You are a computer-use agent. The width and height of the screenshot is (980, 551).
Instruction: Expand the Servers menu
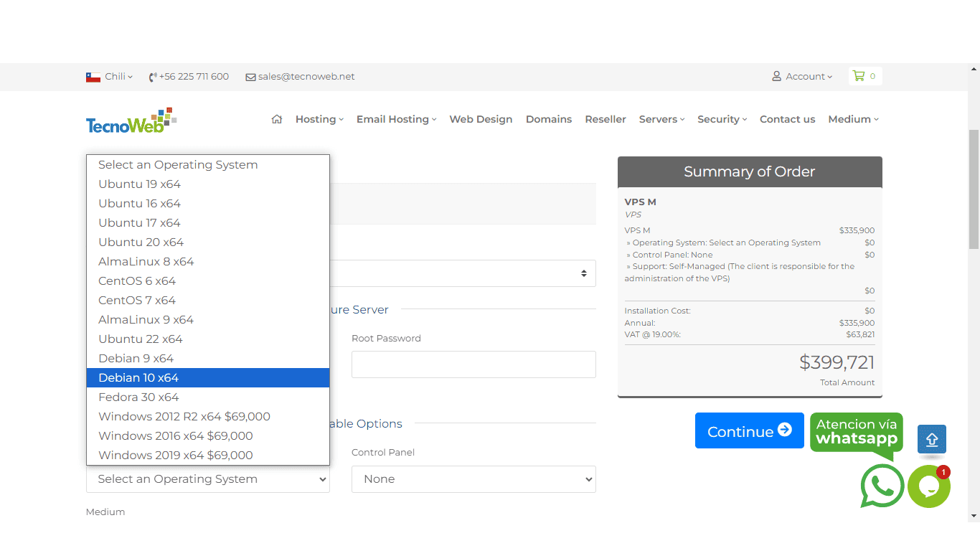(x=661, y=119)
